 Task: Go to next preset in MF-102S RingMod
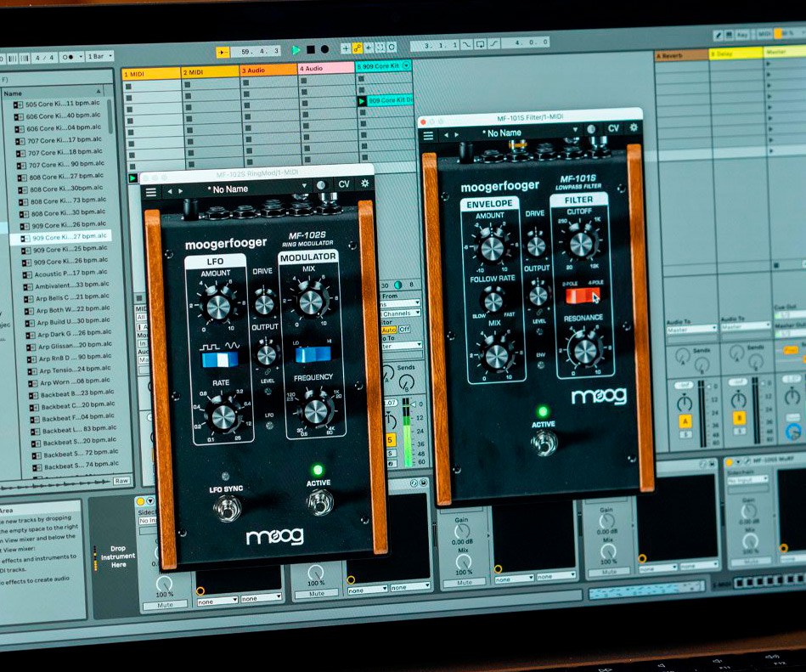point(180,190)
